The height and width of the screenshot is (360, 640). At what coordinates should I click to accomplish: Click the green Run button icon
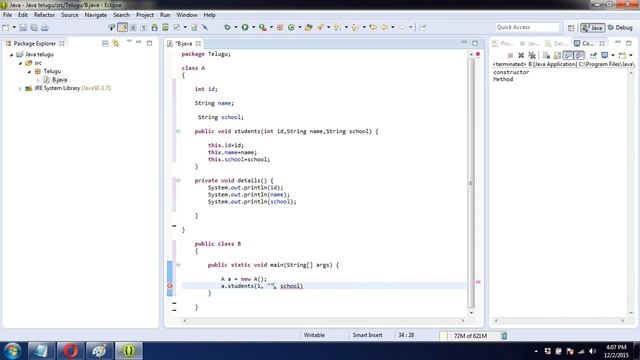tap(245, 27)
